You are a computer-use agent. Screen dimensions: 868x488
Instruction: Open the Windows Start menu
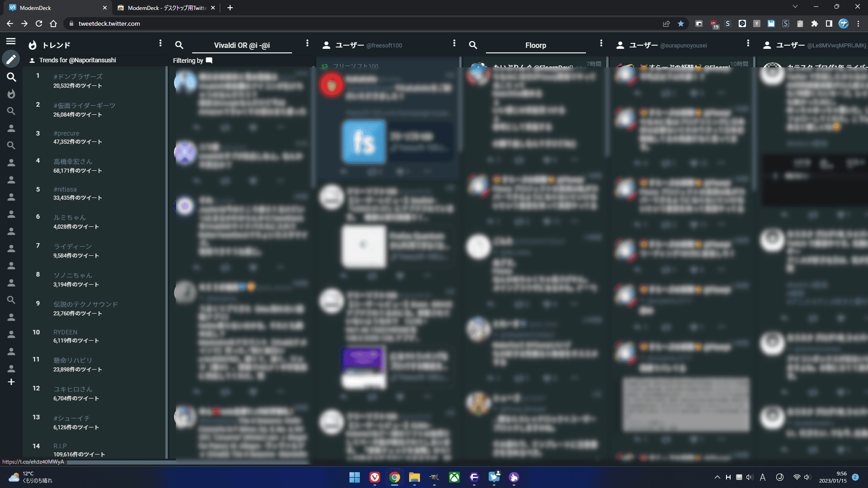(x=355, y=477)
